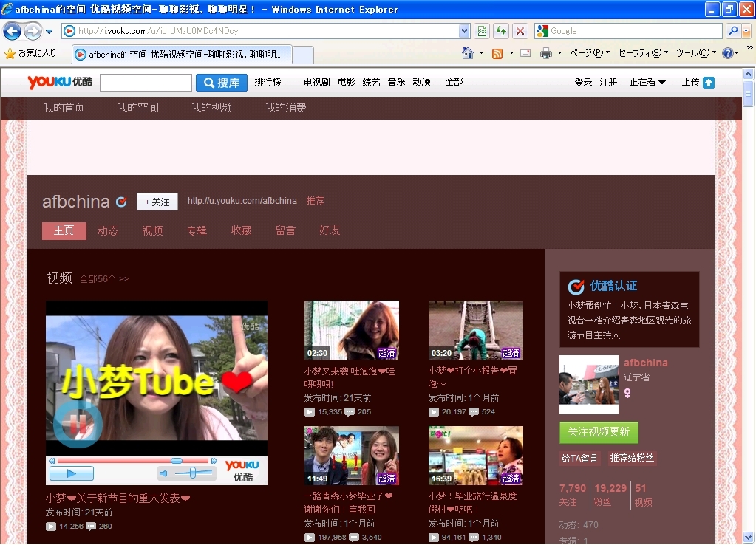756x545 pixels.
Task: Click the search magnifier icon in IE
Action: [x=733, y=31]
